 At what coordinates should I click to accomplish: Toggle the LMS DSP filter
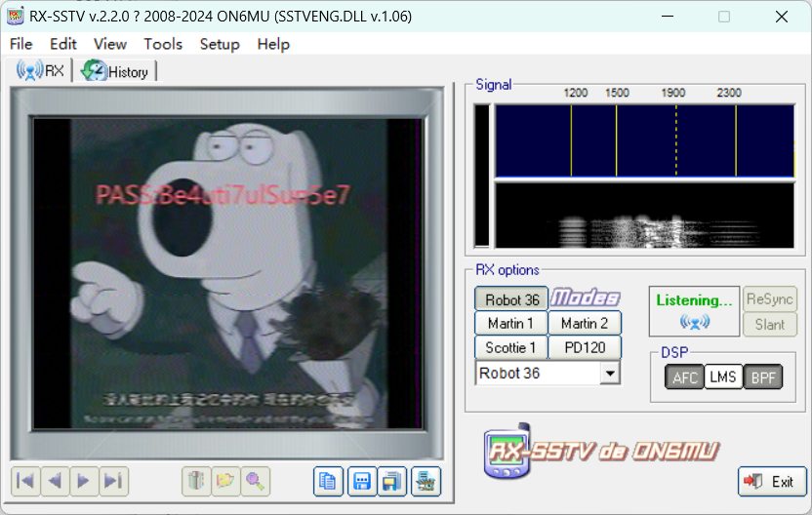tap(723, 376)
